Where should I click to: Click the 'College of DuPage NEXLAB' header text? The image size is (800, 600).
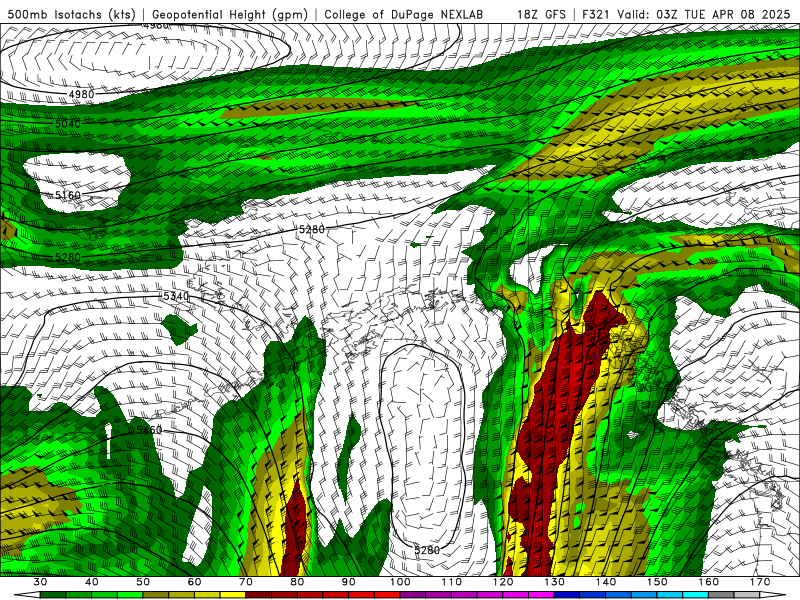point(403,14)
